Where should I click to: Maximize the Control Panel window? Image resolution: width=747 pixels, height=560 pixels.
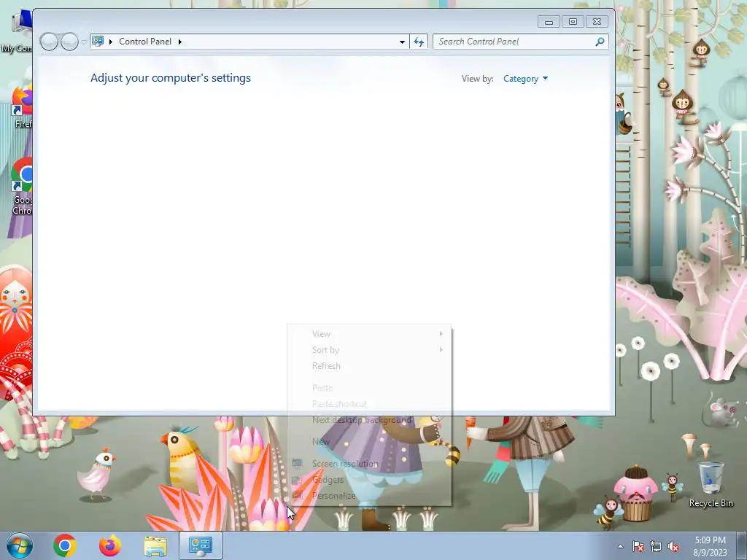[573, 22]
